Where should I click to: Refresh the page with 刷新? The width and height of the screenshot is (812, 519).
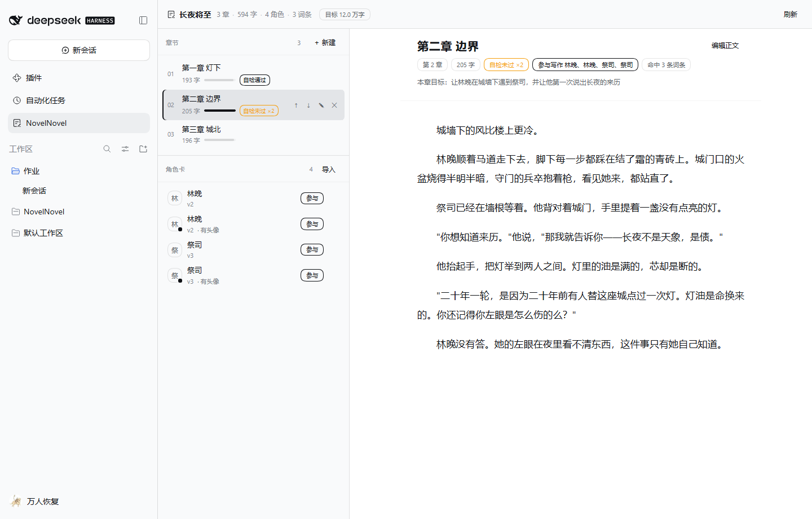tap(790, 15)
